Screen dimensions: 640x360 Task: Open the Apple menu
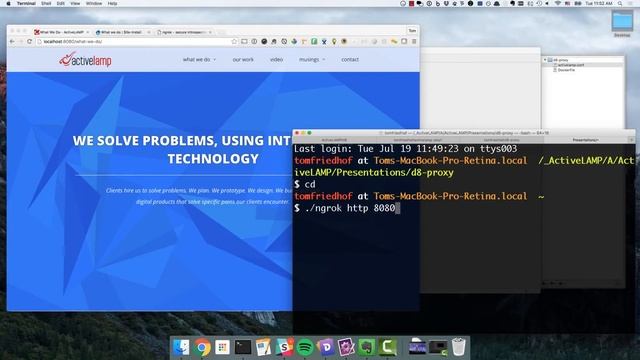(x=8, y=3)
